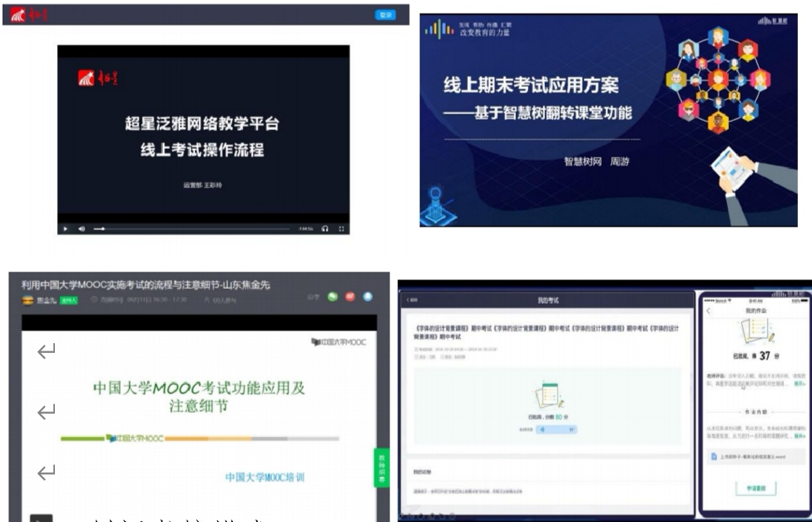Share the MOOC lecture via red Weibo icon

click(x=349, y=298)
